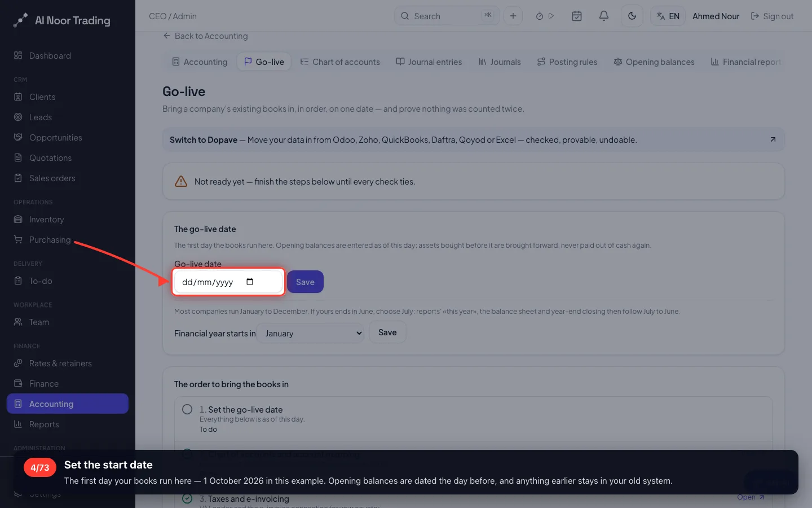Viewport: 812px width, 508px height.
Task: Open Sales orders page
Action: [68, 178]
